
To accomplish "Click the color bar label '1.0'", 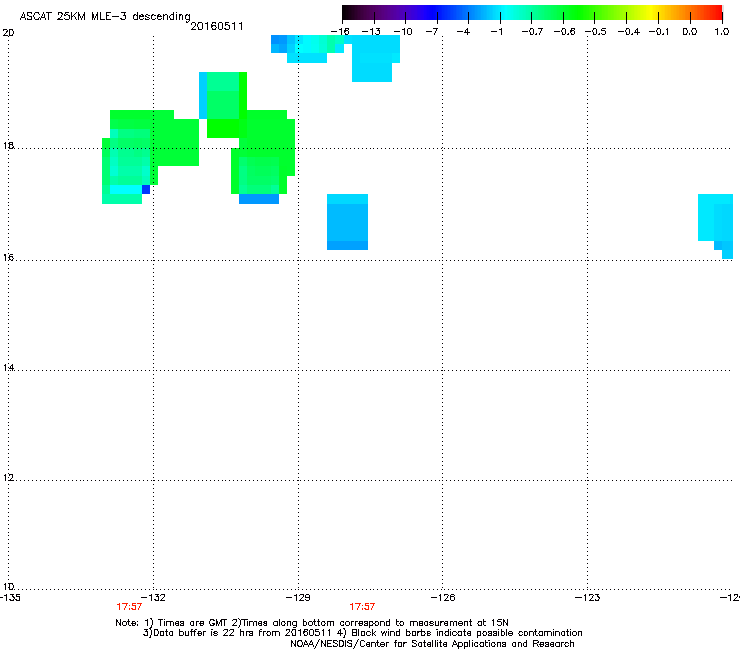I will click(722, 32).
